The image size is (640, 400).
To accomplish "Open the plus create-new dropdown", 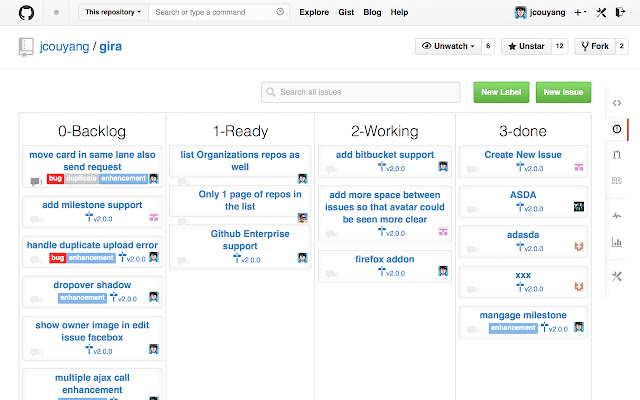I will [x=581, y=13].
